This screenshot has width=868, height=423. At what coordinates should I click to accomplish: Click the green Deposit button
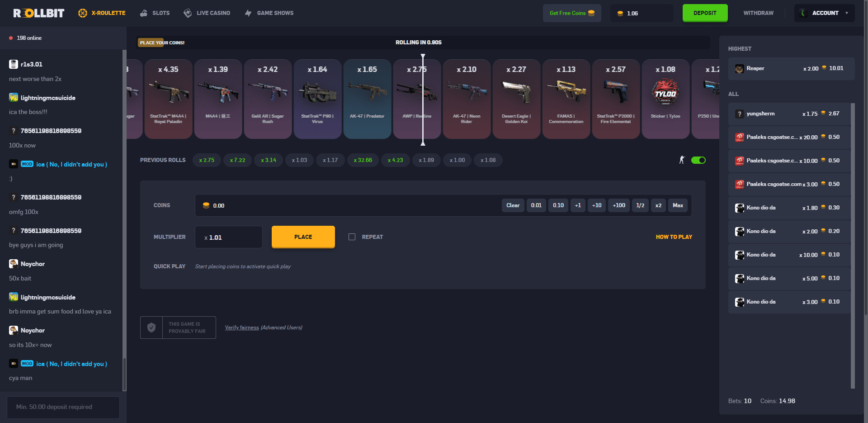tap(705, 13)
